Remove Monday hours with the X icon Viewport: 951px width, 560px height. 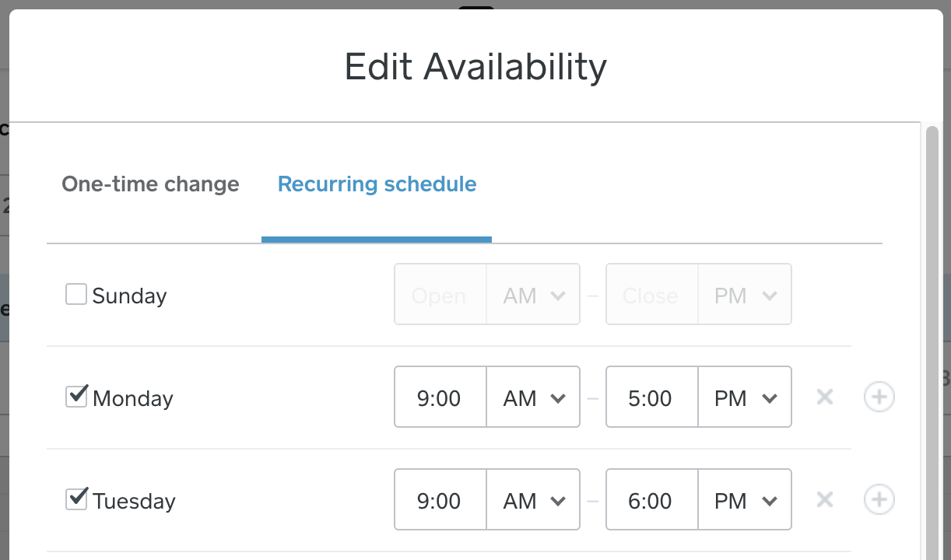coord(825,397)
